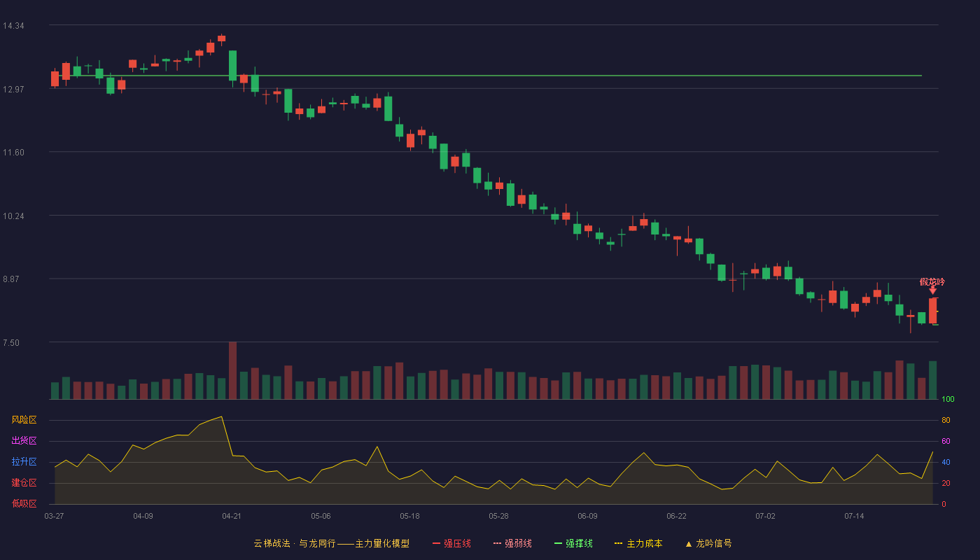Click the 假龙吟 signal label text
980x560 pixels.
pos(932,281)
